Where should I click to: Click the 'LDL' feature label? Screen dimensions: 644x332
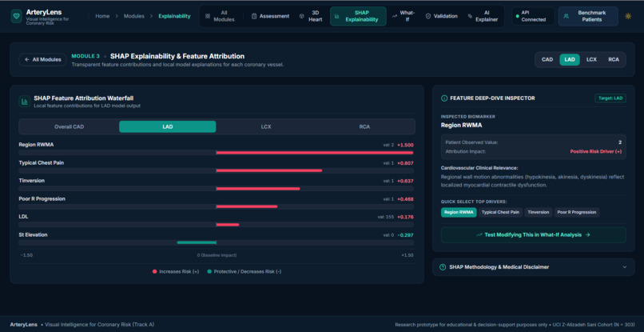23,216
